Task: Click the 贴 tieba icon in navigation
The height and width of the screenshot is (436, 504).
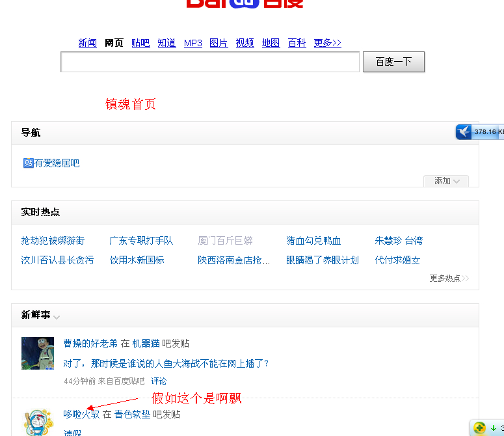Action: pyautogui.click(x=28, y=163)
